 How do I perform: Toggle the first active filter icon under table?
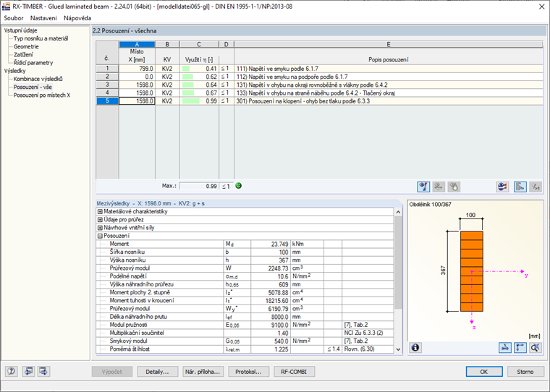click(423, 187)
